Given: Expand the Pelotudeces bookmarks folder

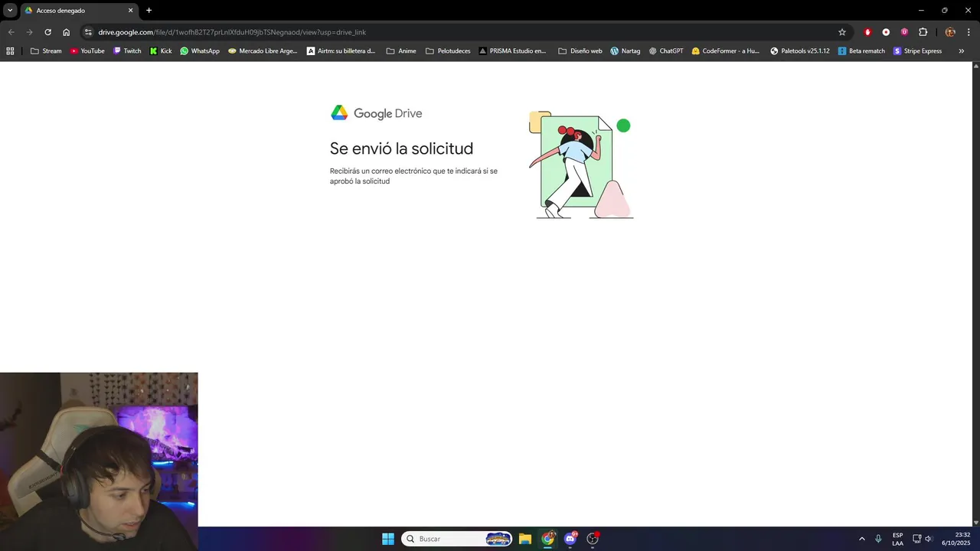Looking at the screenshot, I should click(x=448, y=51).
